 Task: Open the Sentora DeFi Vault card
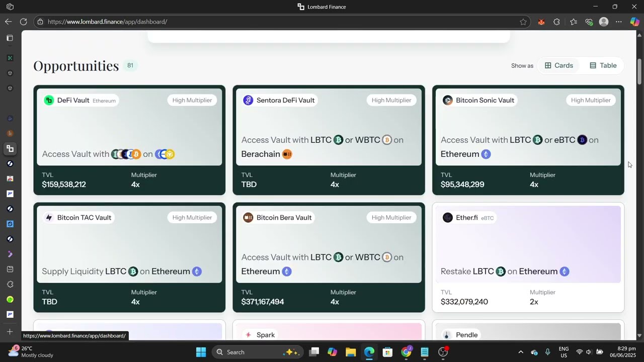click(329, 140)
